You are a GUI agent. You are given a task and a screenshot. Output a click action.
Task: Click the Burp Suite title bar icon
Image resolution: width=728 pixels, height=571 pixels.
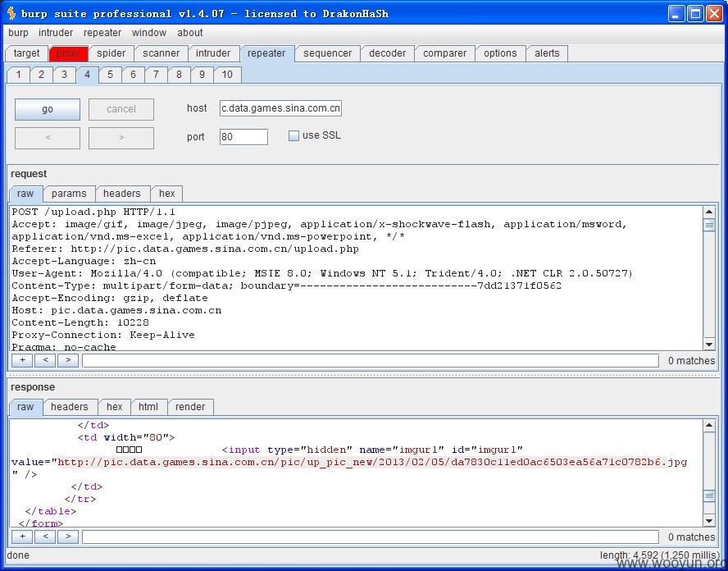11,13
